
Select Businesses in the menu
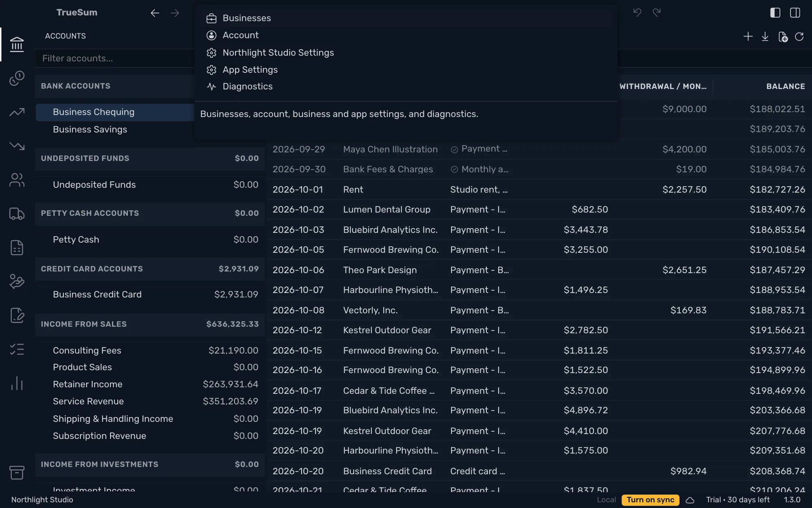click(406, 18)
